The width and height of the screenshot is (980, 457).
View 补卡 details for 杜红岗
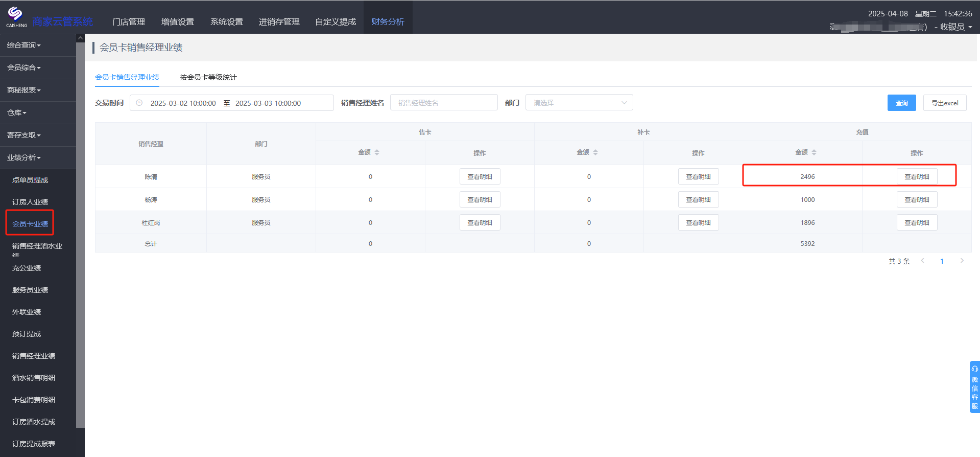pyautogui.click(x=699, y=222)
